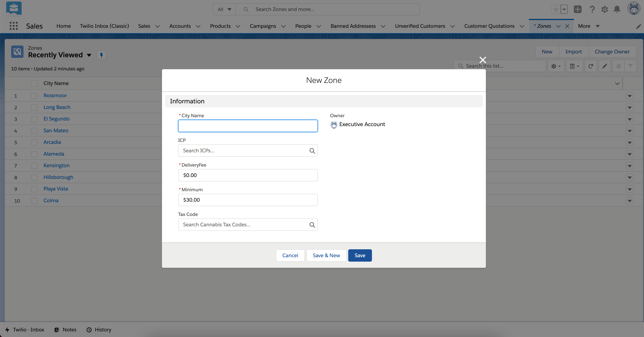Expand the Campaigns nav dropdown chevron
This screenshot has height=337, width=644.
coord(283,26)
